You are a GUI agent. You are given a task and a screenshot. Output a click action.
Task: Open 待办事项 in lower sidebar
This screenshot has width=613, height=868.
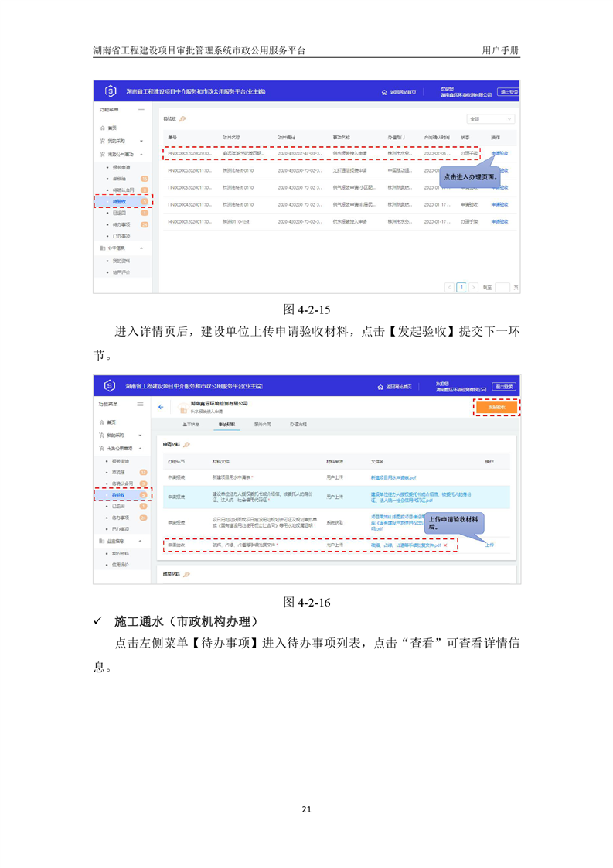point(121,518)
